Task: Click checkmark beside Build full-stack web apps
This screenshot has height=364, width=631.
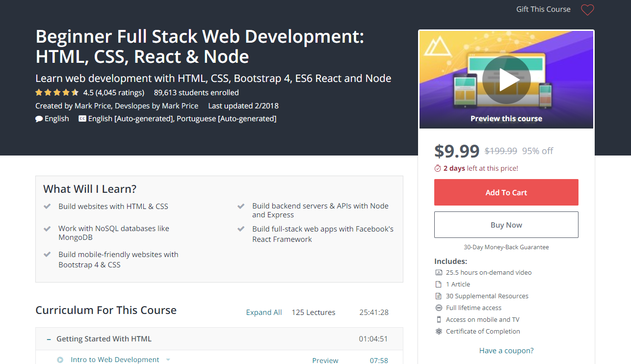Action: click(241, 229)
